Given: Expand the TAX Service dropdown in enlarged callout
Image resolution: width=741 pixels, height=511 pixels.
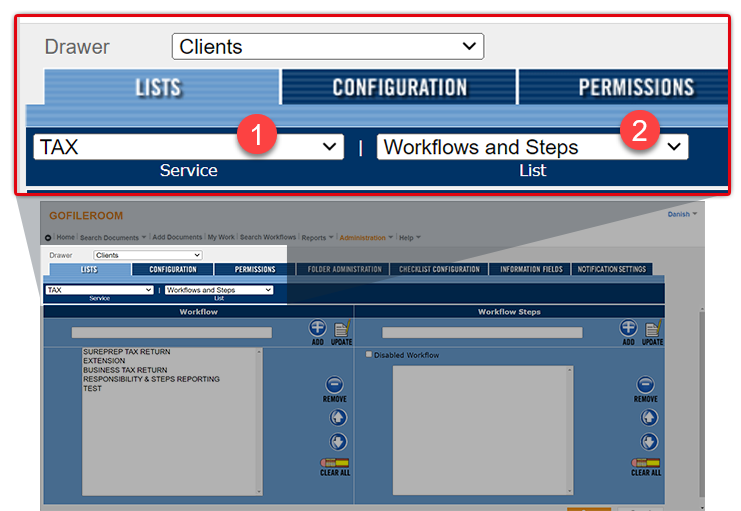Looking at the screenshot, I should tap(189, 147).
